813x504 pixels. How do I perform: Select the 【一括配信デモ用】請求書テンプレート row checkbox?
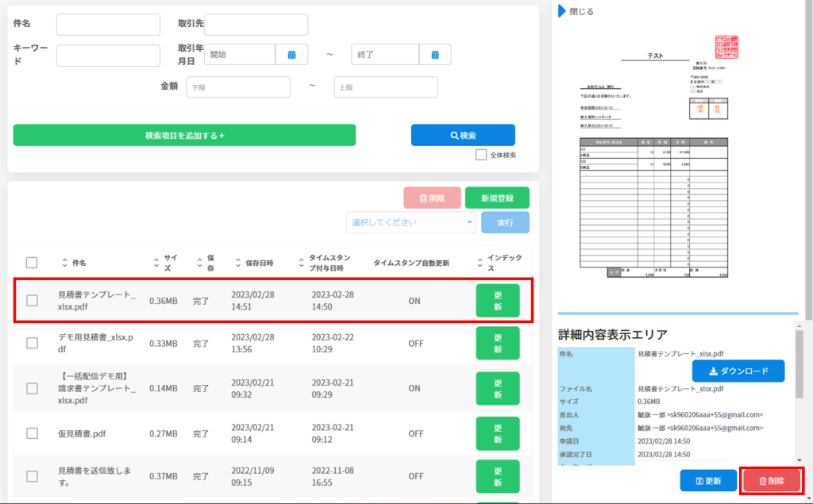pyautogui.click(x=32, y=388)
